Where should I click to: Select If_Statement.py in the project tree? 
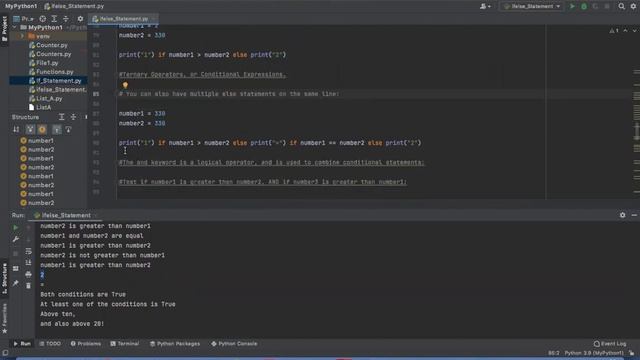click(55, 81)
